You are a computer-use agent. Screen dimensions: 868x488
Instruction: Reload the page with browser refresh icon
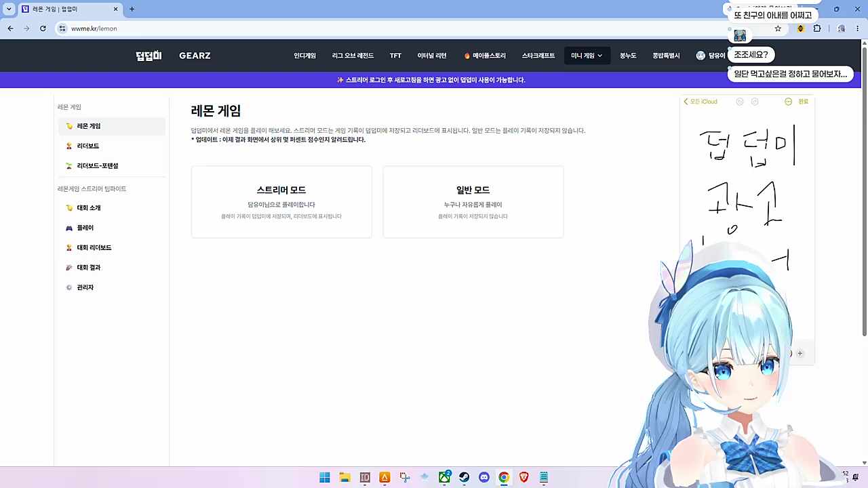pyautogui.click(x=43, y=28)
